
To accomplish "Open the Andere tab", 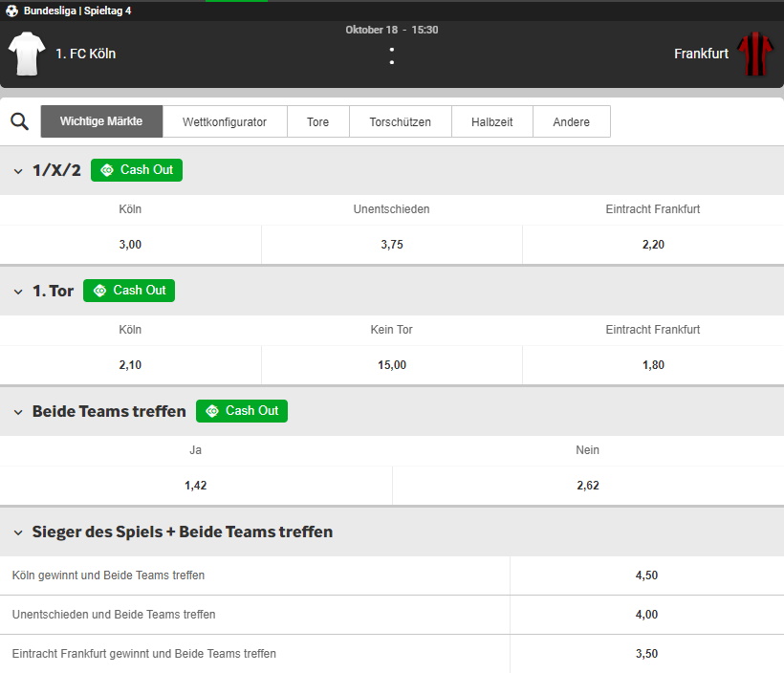I will (572, 121).
